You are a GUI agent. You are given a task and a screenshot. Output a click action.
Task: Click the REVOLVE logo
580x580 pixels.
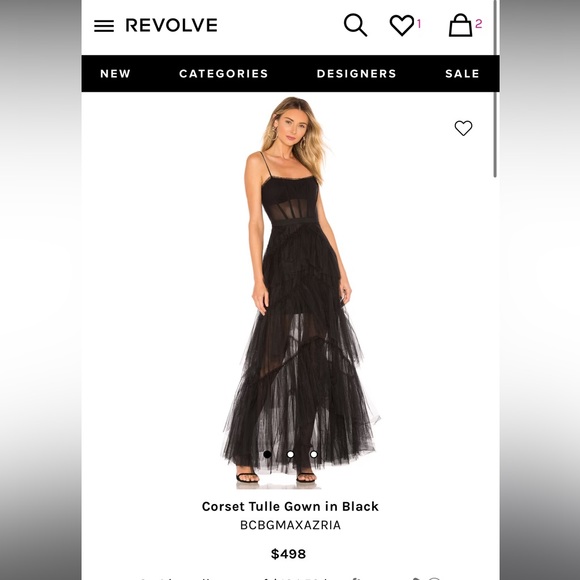pyautogui.click(x=172, y=25)
